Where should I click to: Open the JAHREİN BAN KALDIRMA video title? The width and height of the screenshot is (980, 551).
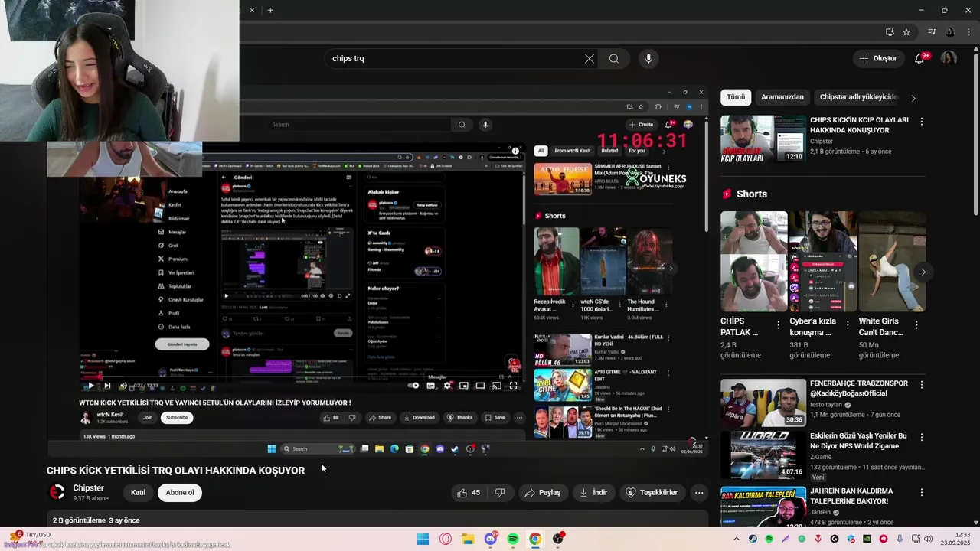(x=851, y=496)
